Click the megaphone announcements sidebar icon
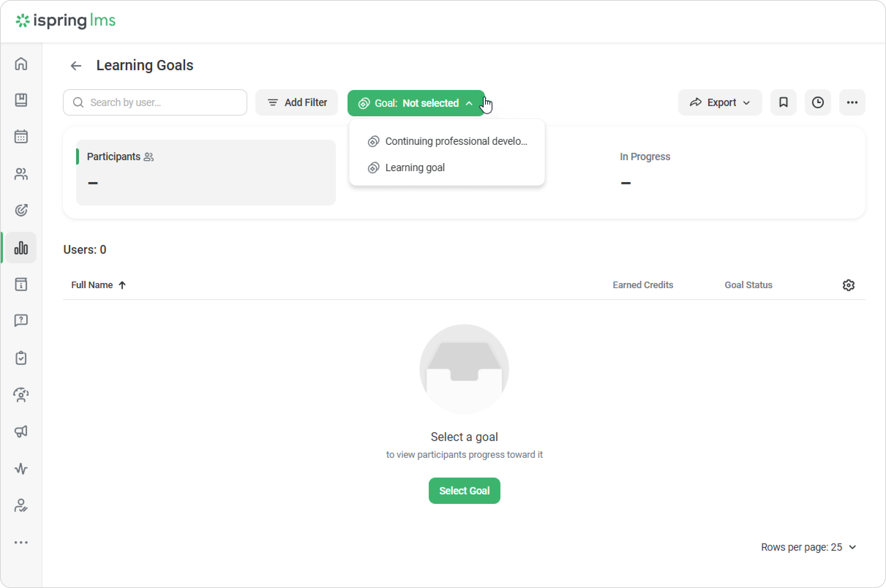Image resolution: width=886 pixels, height=588 pixels. [21, 431]
